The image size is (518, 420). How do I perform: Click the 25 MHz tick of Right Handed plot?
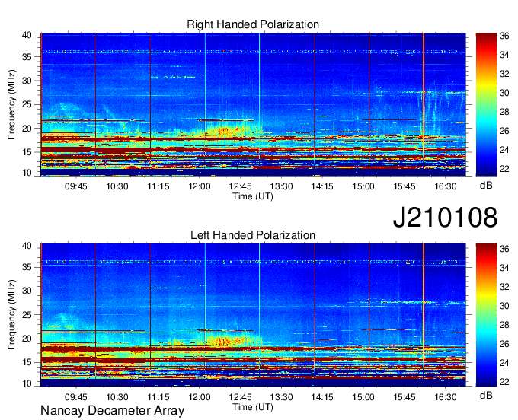pyautogui.click(x=27, y=104)
